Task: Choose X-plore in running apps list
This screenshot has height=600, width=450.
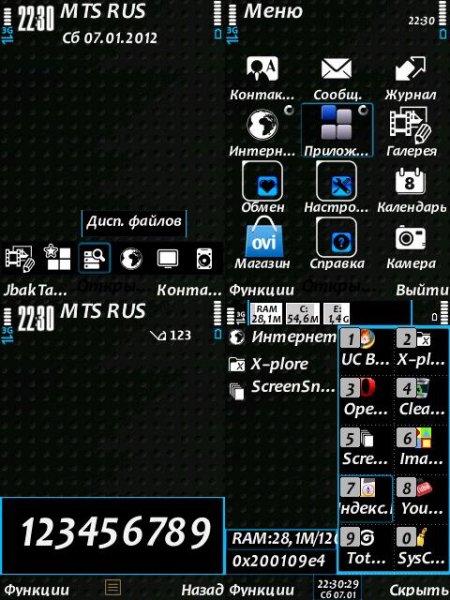Action: click(x=269, y=364)
